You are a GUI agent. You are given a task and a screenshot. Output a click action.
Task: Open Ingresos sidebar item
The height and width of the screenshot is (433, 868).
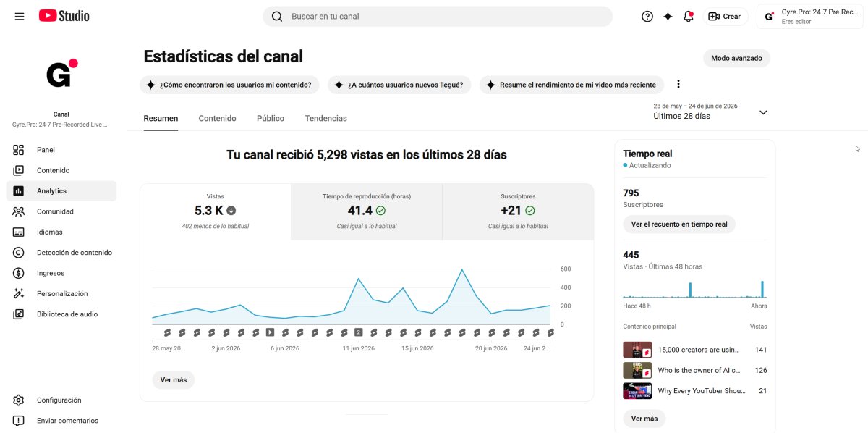coord(61,273)
